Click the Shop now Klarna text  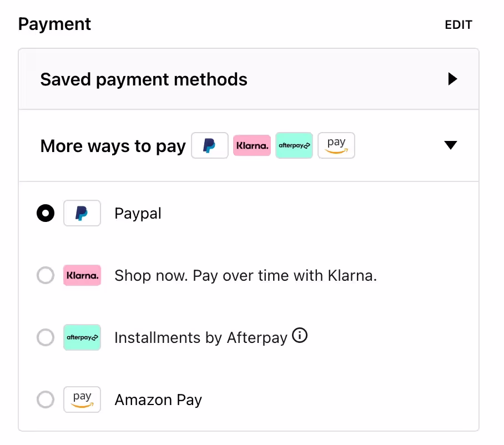pos(245,276)
